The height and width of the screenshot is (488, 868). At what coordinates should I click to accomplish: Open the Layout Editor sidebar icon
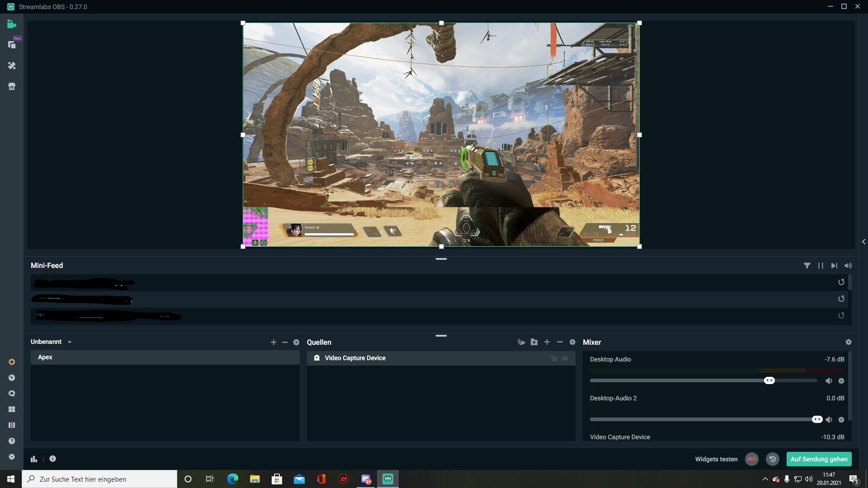[x=12, y=409]
